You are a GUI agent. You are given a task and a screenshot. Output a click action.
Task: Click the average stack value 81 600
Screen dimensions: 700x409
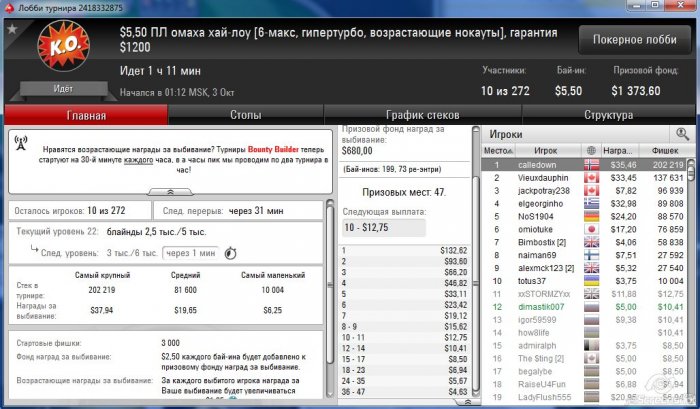click(185, 290)
